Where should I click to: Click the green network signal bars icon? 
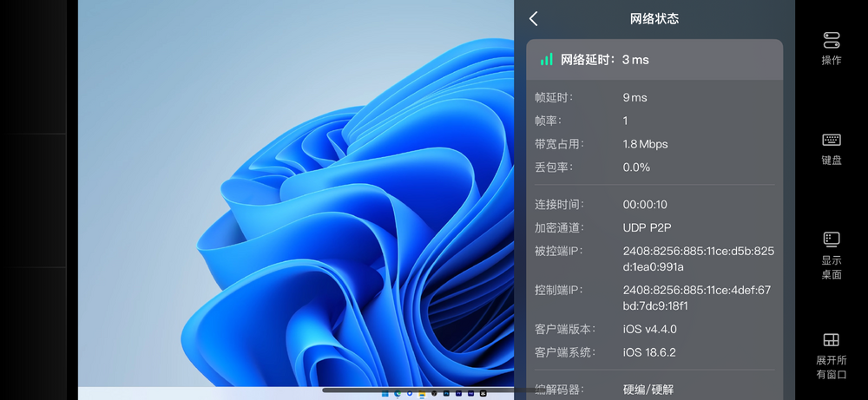tap(546, 60)
